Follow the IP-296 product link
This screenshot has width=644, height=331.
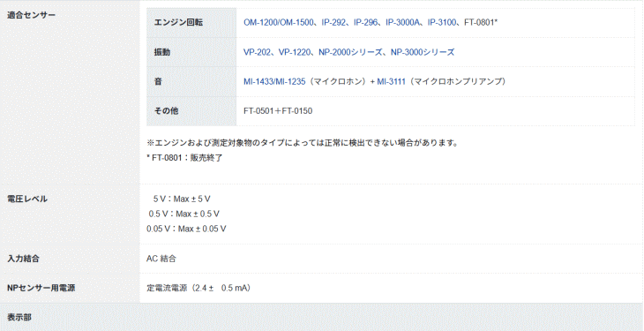click(x=365, y=23)
